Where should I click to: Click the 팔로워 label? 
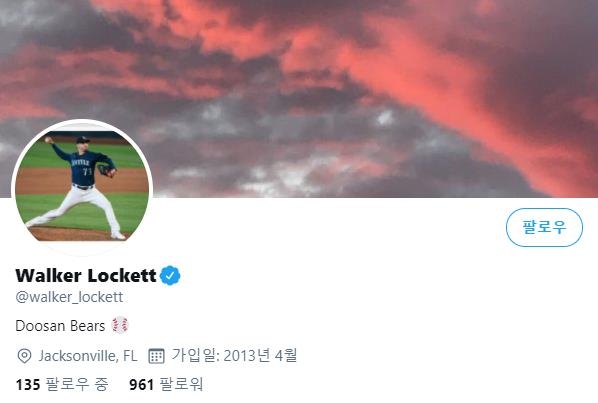[181, 384]
